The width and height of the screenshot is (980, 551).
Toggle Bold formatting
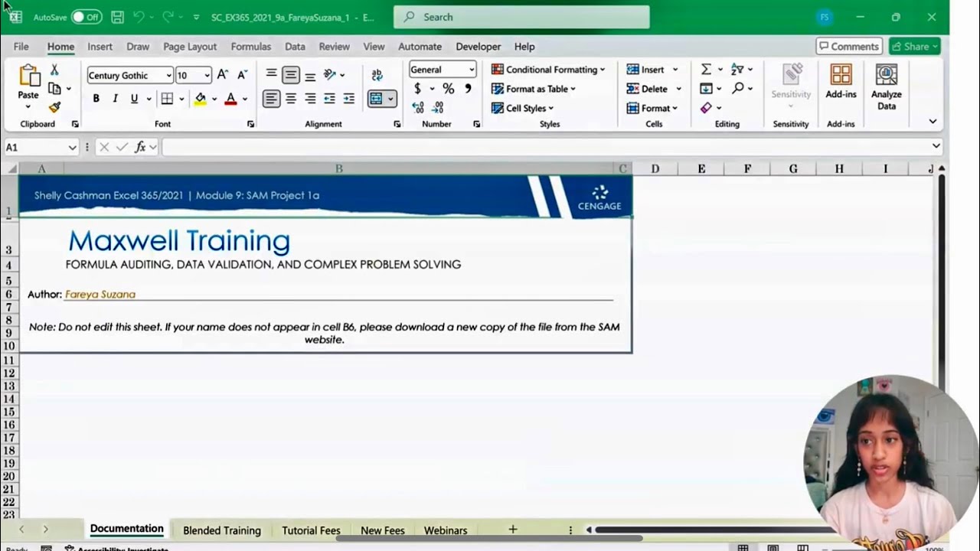coord(96,99)
